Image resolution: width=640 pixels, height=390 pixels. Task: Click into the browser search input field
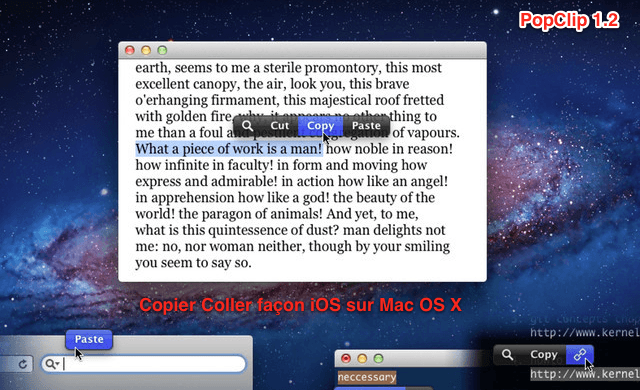tap(144, 364)
